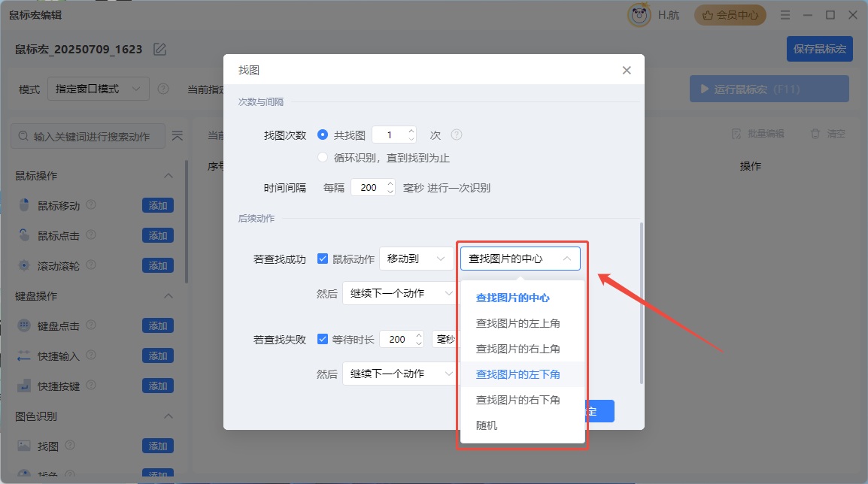Click 运行鼠标宏 (F11) button
868x484 pixels.
(x=769, y=89)
